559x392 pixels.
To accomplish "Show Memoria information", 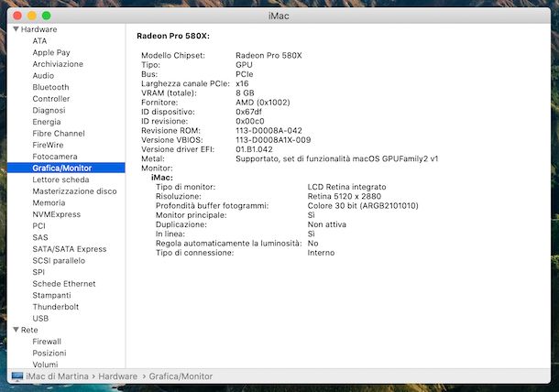I will [49, 202].
